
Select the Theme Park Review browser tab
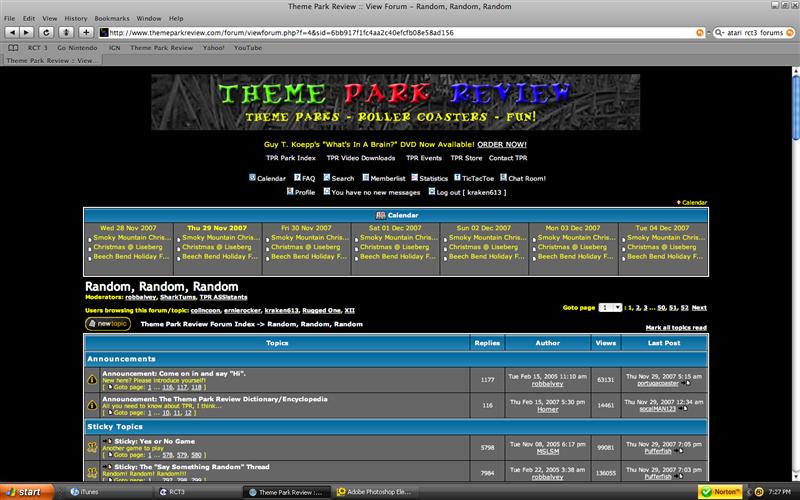[x=51, y=60]
